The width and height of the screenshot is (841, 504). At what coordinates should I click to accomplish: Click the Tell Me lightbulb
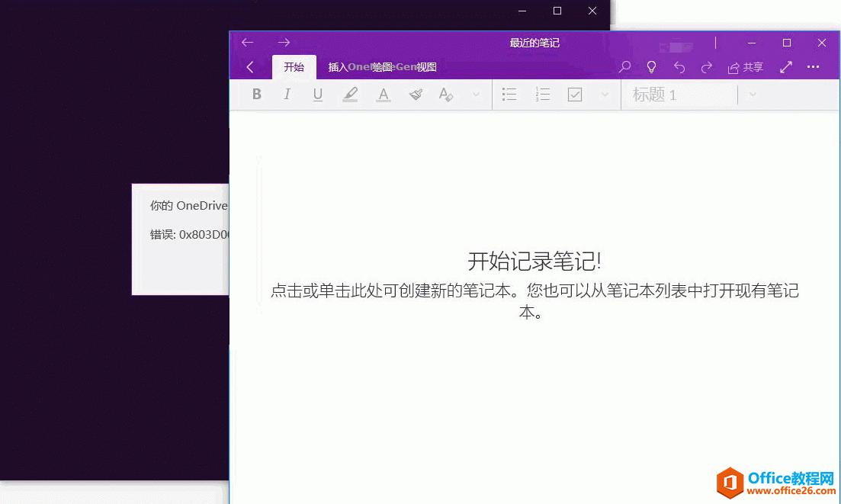tap(650, 67)
